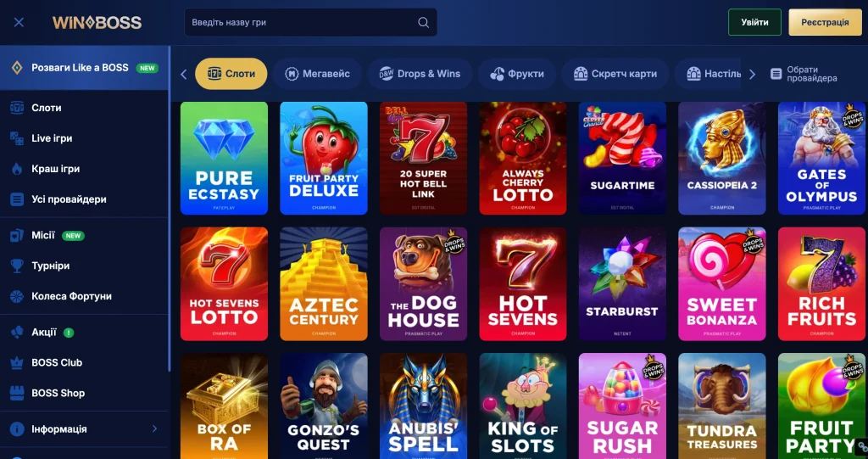This screenshot has height=459, width=868.
Task: Show previous categories with left arrow
Action: click(184, 75)
